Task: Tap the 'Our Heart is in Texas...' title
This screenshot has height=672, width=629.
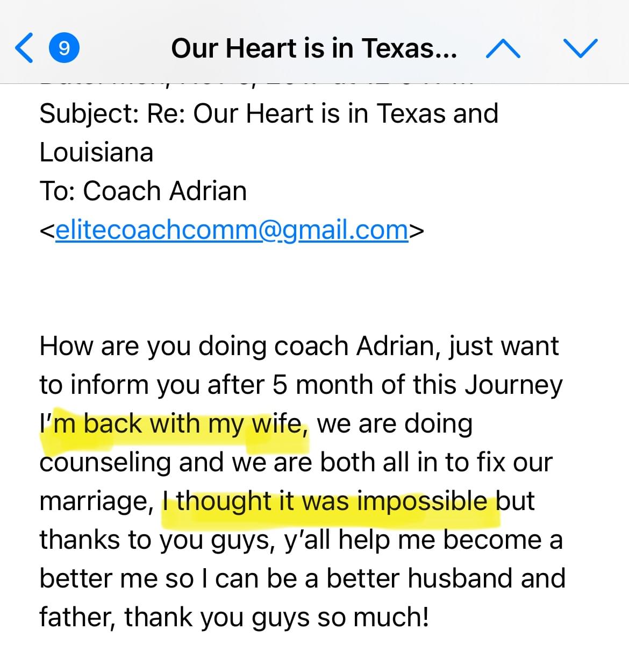Action: tap(314, 48)
